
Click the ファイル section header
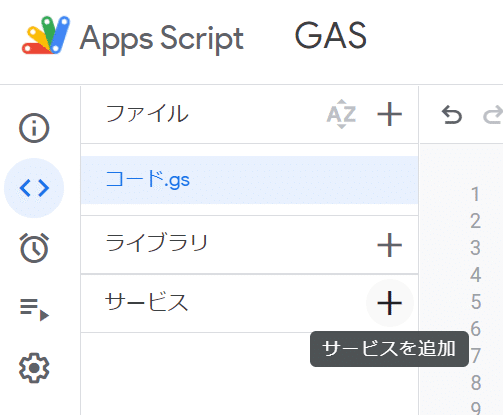(x=147, y=114)
